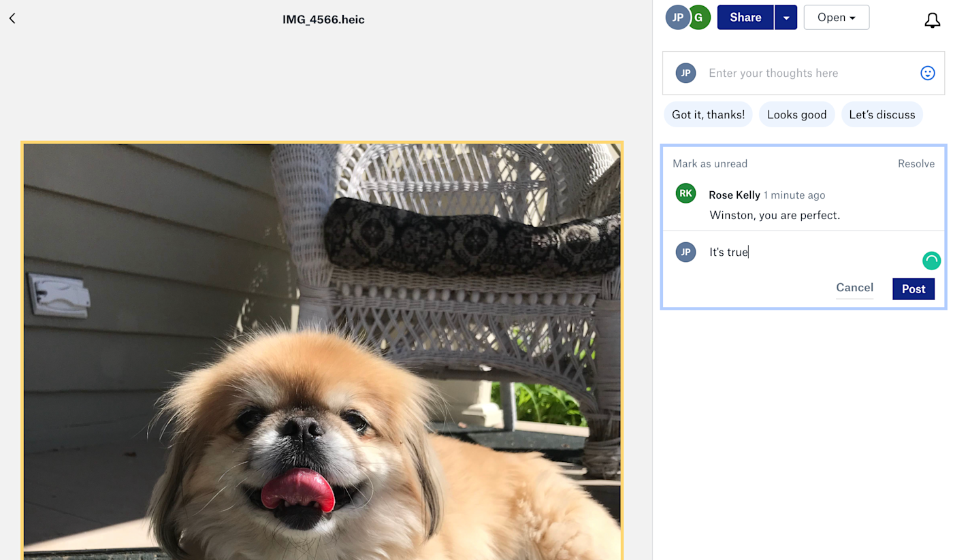Mark the comment thread as unread
This screenshot has height=560, width=953.
point(710,163)
